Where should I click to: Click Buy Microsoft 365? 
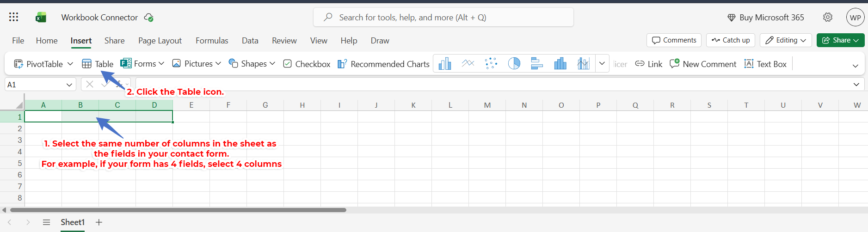coord(765,18)
